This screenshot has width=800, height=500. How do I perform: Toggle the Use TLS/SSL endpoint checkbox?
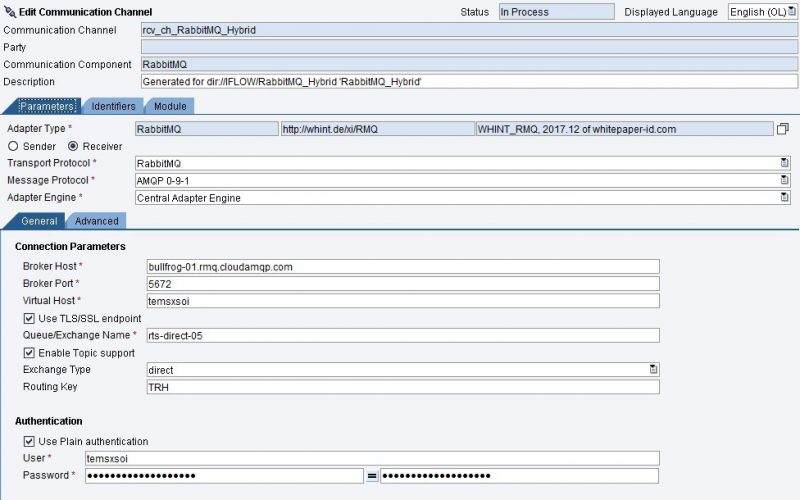coord(29,319)
